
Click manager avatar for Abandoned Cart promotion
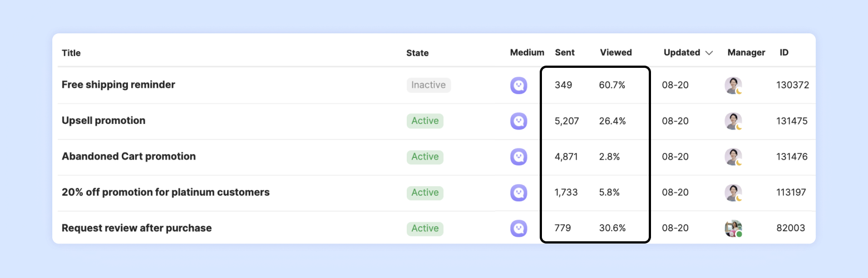[x=733, y=157]
